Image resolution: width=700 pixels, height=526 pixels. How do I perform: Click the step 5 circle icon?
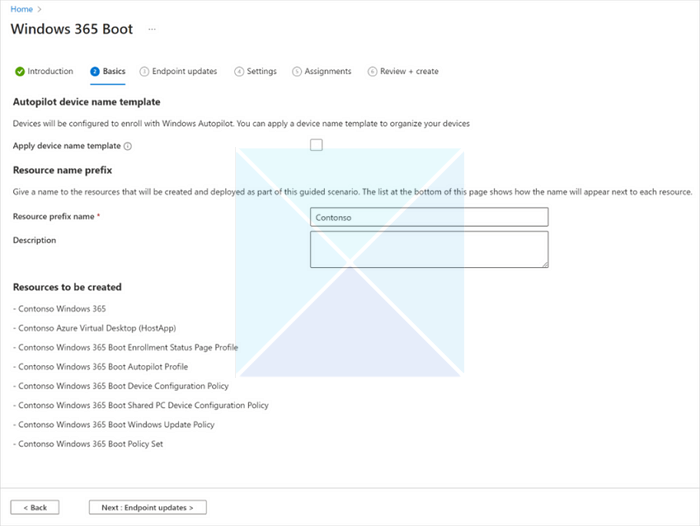(x=297, y=72)
